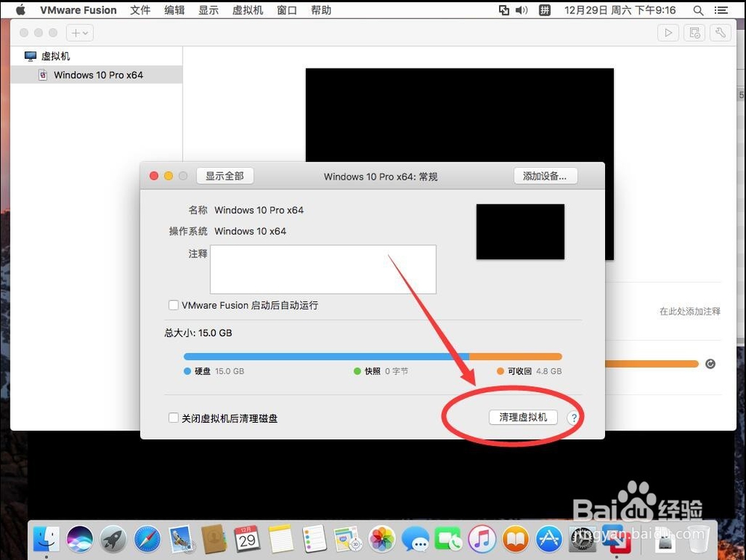Screen dimensions: 746x560
Task: Click the large VM screen preview in library
Action: coord(459,115)
